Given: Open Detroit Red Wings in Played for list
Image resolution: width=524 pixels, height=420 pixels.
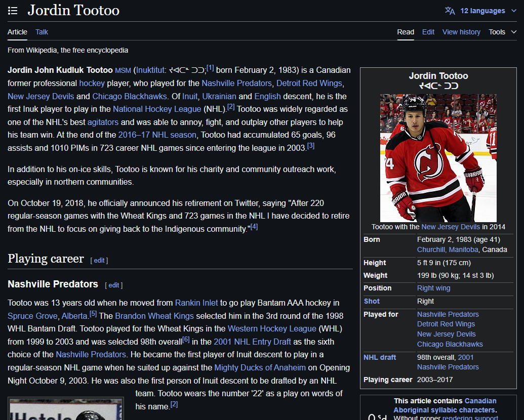Looking at the screenshot, I should point(446,324).
